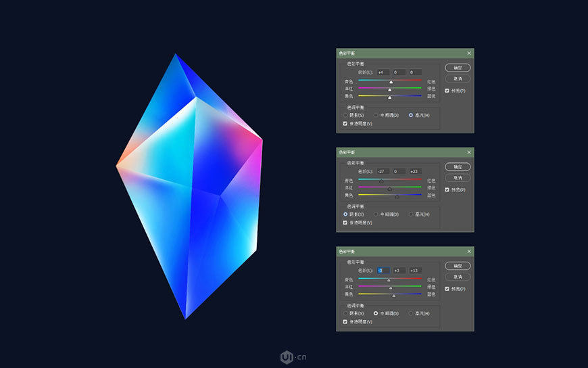The width and height of the screenshot is (588, 368).
Task: Uncheck 保持明度 in the midtones-selected dialog
Action: tap(345, 321)
